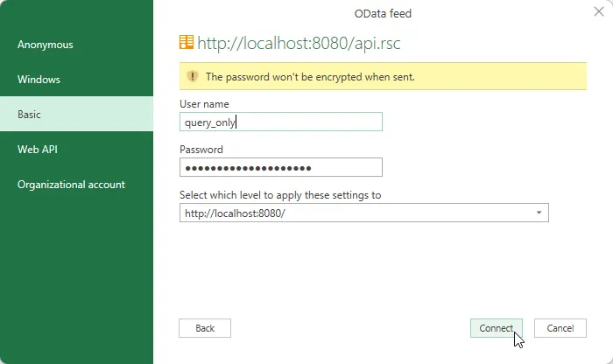Select Anonymous authentication in the sidebar
The width and height of the screenshot is (613, 364).
[46, 45]
